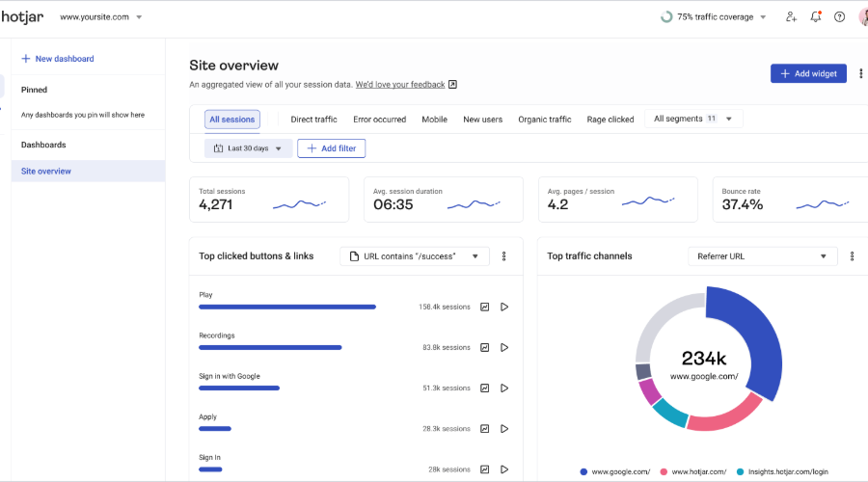
Task: Toggle the Error occurred segment filter
Action: [379, 120]
